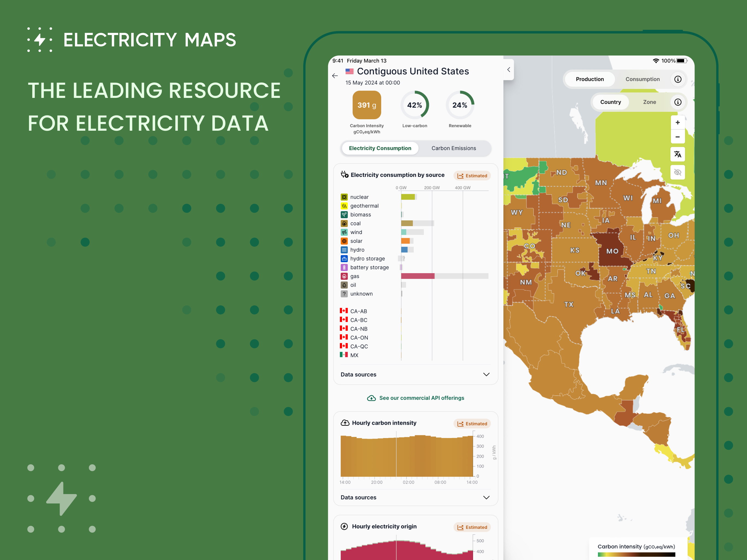Open the Carbon Emissions tab

coord(454,148)
